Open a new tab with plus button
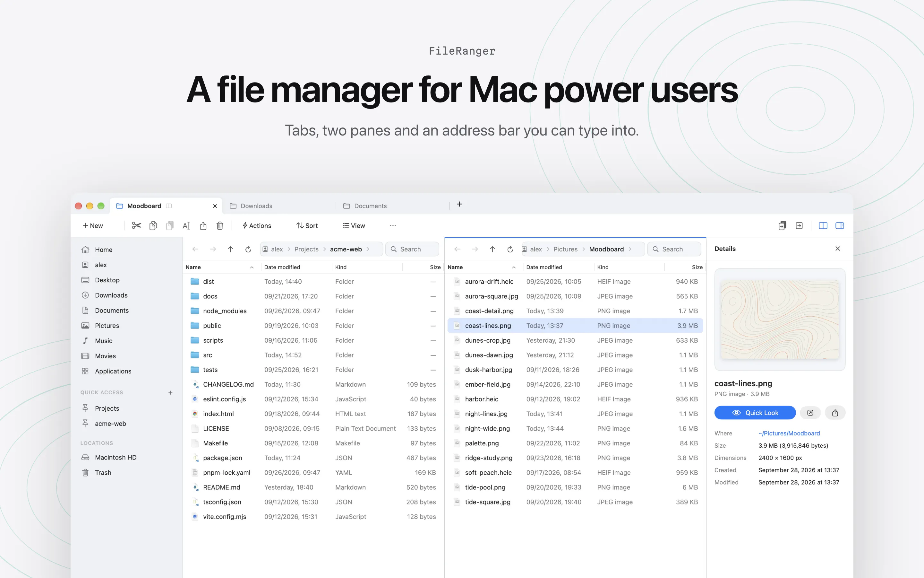Viewport: 924px width, 578px height. [459, 204]
